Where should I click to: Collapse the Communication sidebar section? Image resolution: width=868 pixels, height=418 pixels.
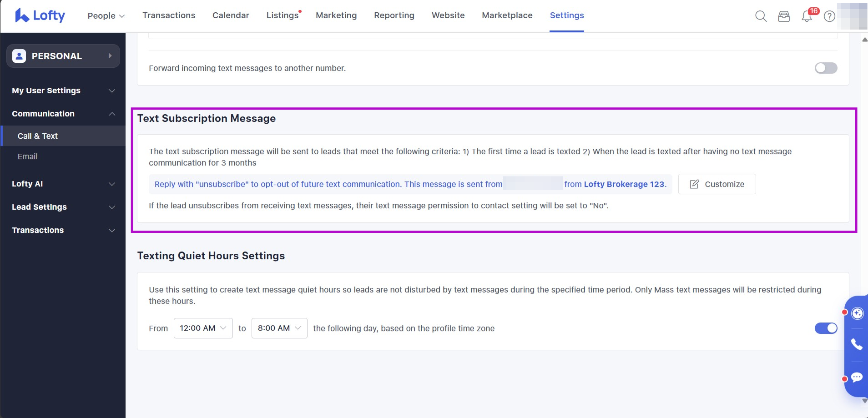point(63,114)
